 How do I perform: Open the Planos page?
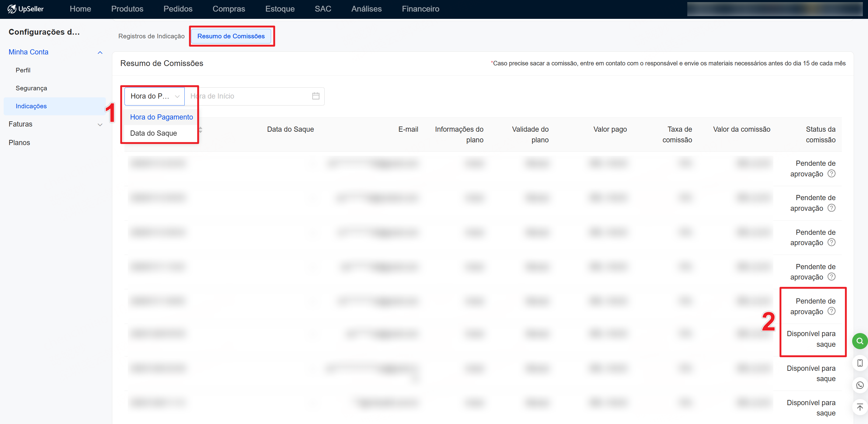point(19,142)
